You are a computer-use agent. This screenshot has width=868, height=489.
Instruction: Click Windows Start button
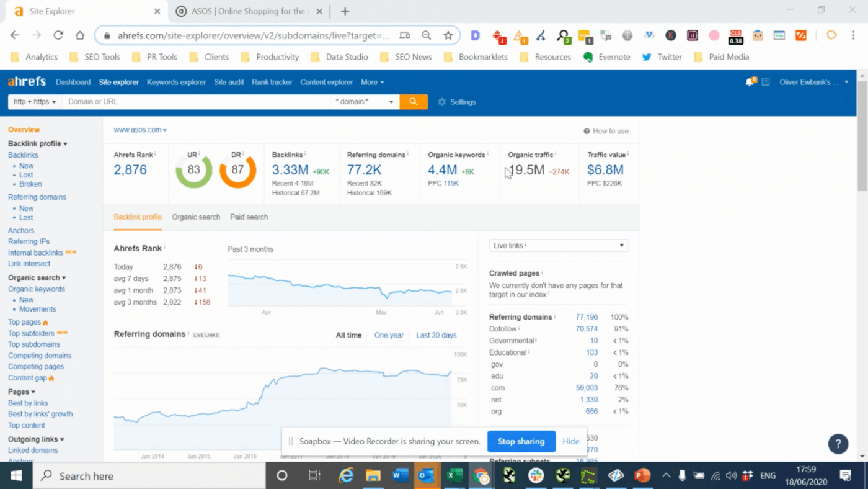pyautogui.click(x=15, y=476)
